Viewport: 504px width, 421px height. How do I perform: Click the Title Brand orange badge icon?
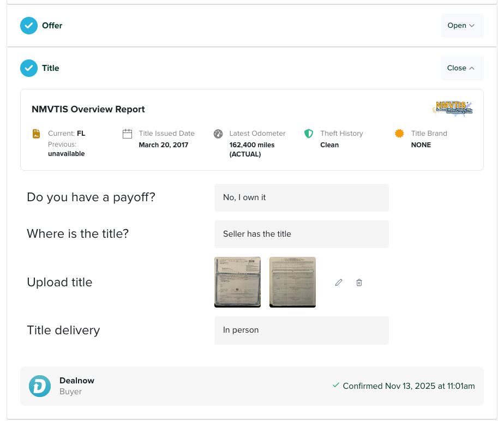399,134
